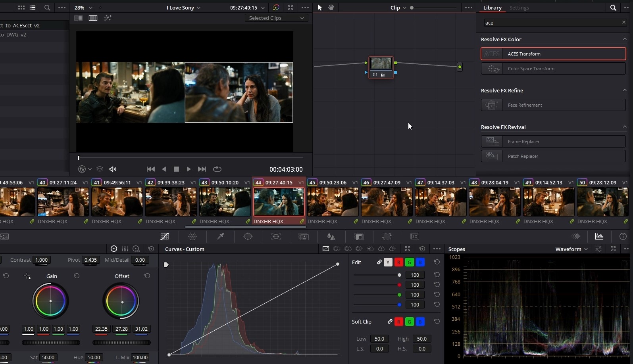Toggle the image wipe view button
The image size is (633, 364).
(x=79, y=18)
